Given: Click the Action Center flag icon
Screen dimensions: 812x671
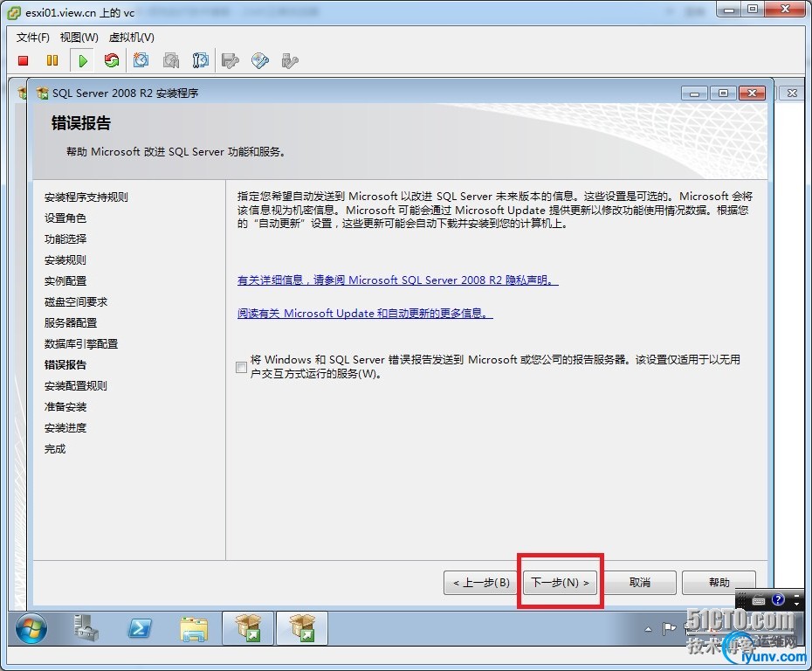Looking at the screenshot, I should point(669,628).
